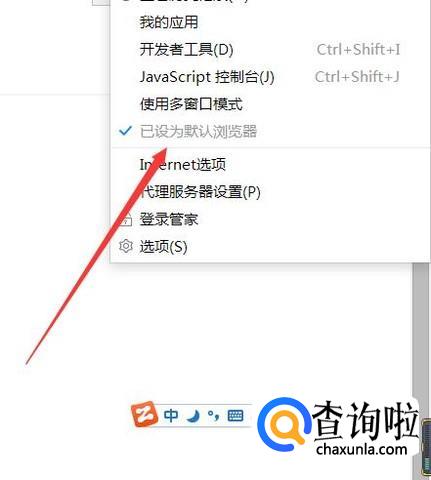
Task: Open 我的应用 from the menu
Action: [270, 22]
